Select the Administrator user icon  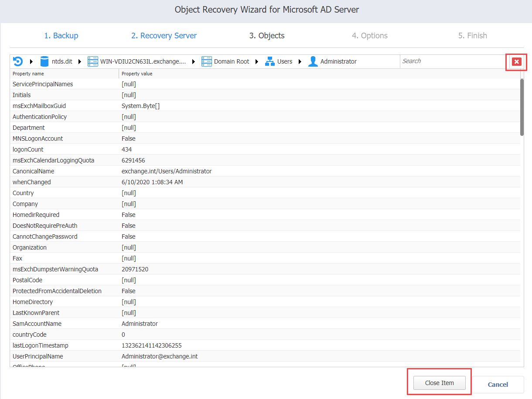click(313, 61)
